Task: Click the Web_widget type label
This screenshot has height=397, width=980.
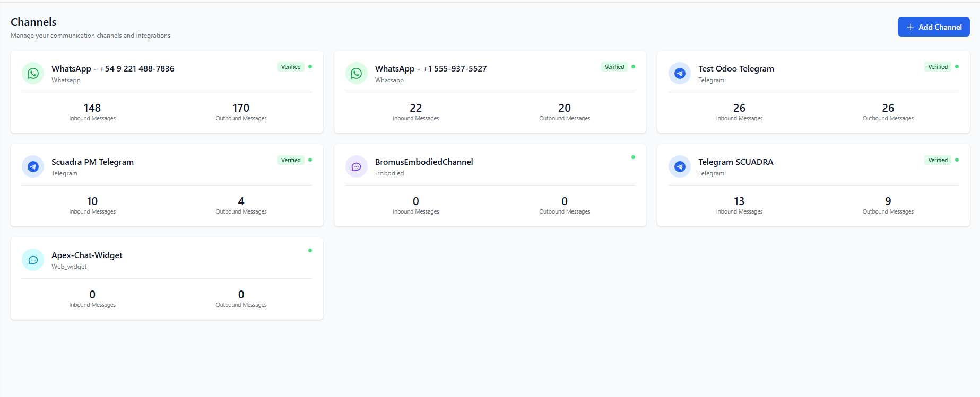Action: (x=69, y=267)
